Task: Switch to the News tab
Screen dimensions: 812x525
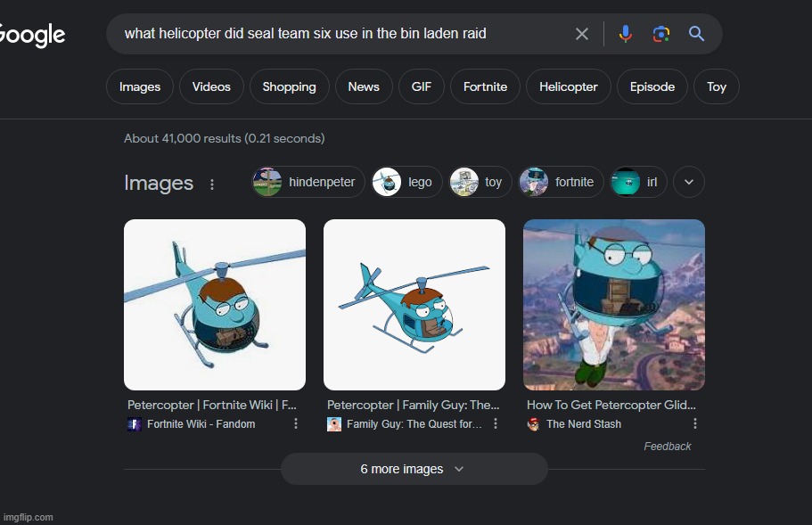Action: [363, 86]
